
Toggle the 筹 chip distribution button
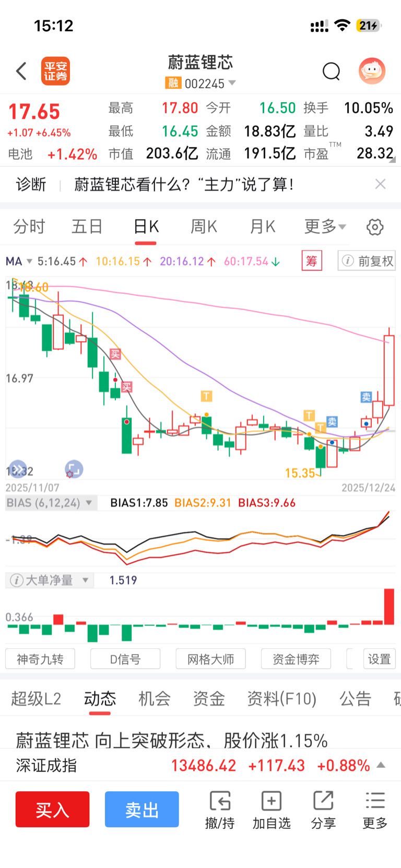(312, 260)
